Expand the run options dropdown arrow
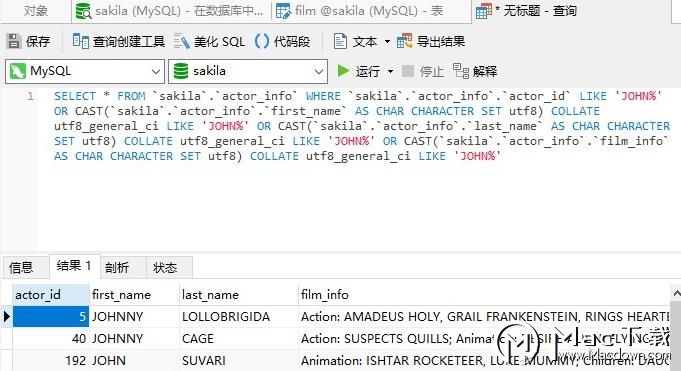Screen dimensions: 681x371 (390, 71)
